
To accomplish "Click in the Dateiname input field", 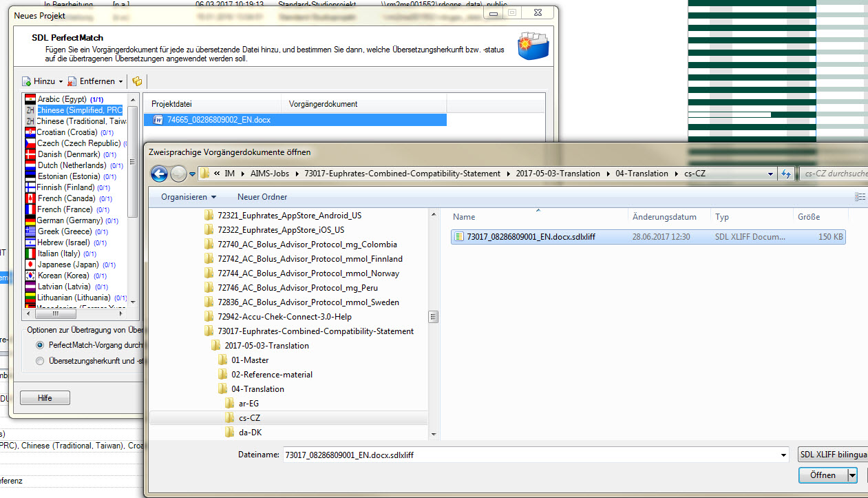I will (530, 455).
